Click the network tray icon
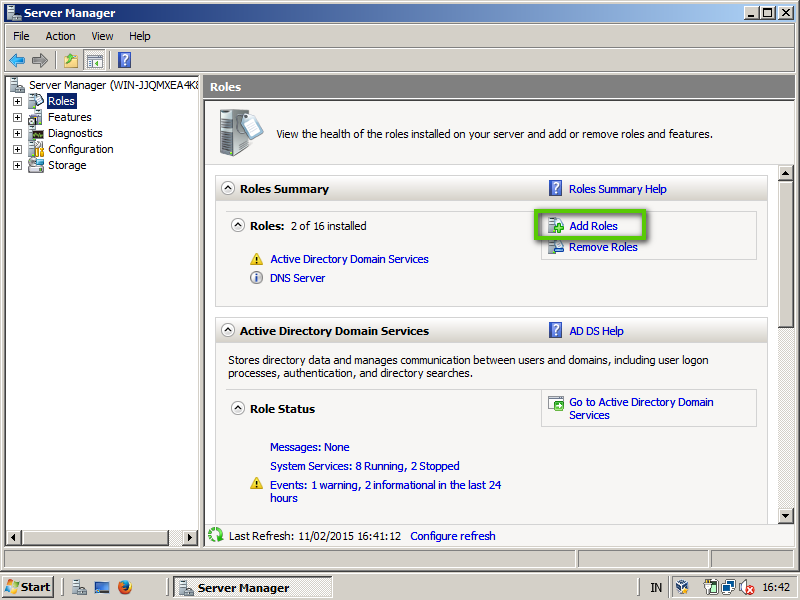 [x=729, y=588]
